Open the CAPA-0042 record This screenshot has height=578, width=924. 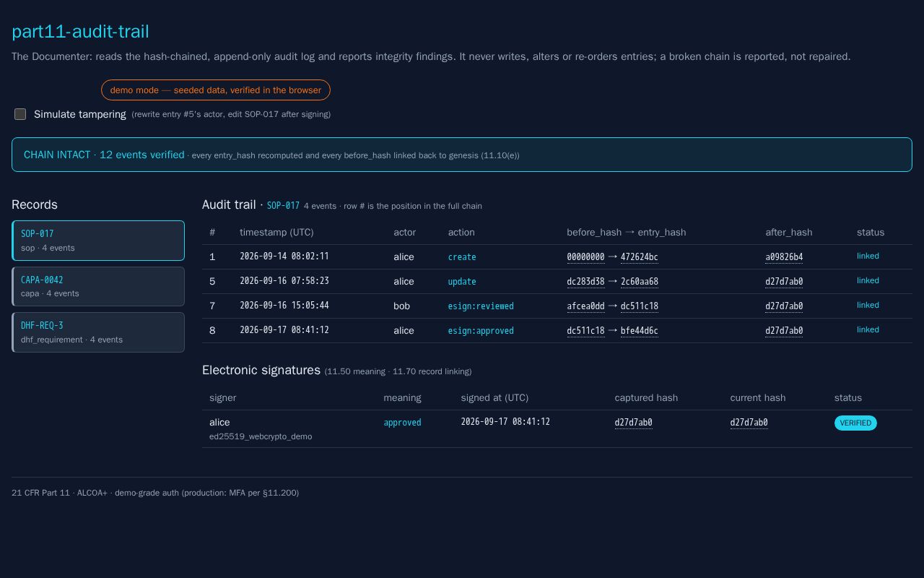98,286
